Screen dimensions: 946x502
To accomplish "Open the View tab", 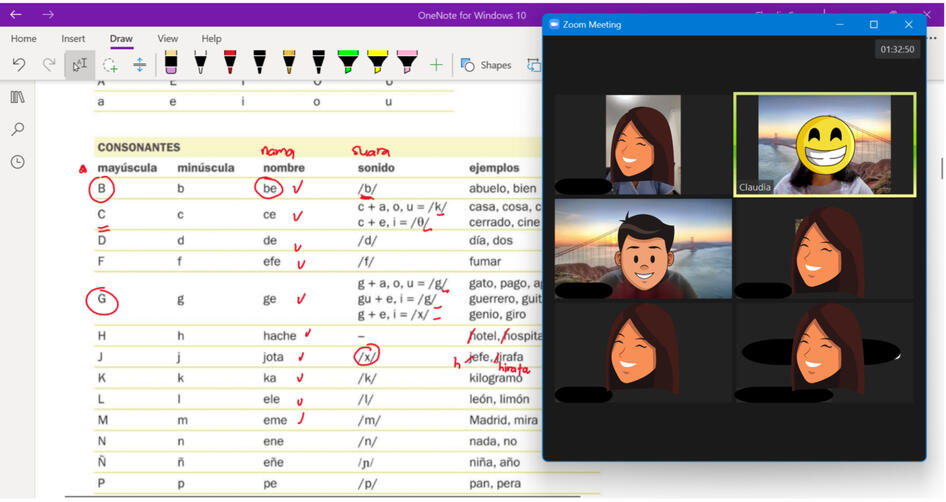I will click(168, 39).
